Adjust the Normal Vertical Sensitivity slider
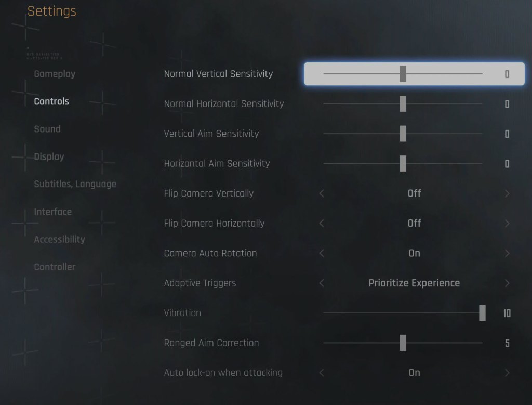Viewport: 532px width, 405px height. (x=403, y=74)
